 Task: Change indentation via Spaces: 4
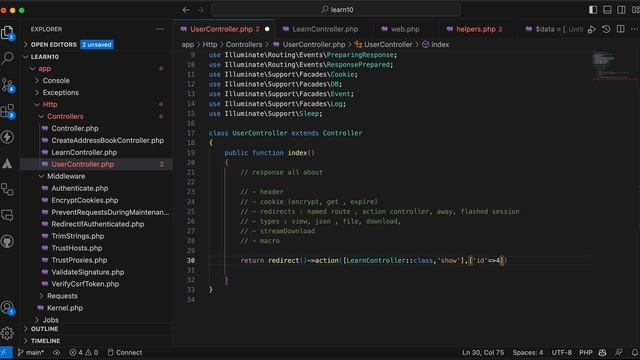click(528, 353)
